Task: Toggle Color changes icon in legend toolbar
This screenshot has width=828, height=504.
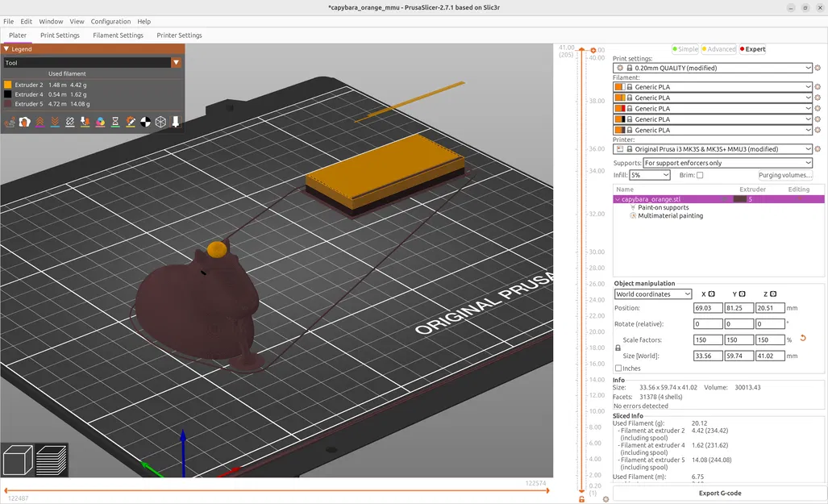Action: tap(100, 123)
